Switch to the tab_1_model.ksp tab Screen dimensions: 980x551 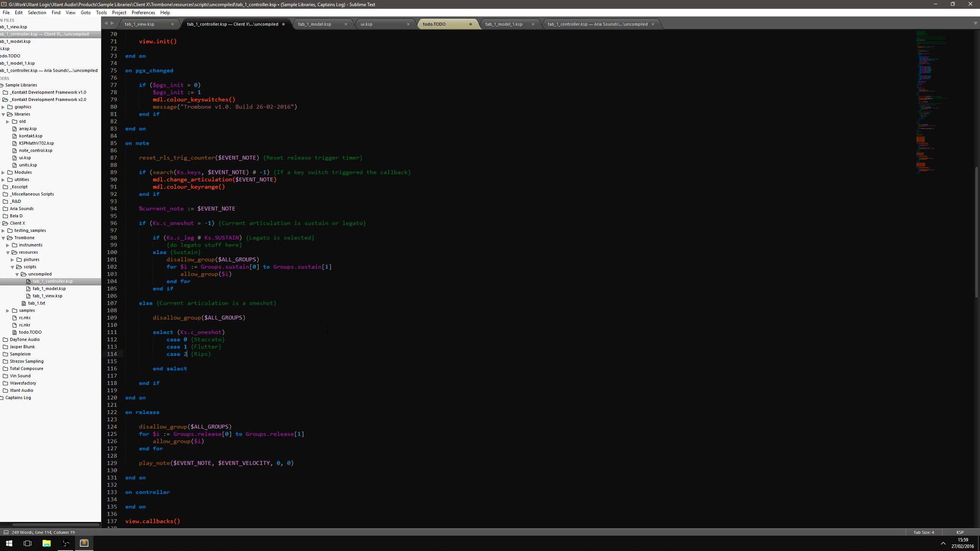[314, 24]
